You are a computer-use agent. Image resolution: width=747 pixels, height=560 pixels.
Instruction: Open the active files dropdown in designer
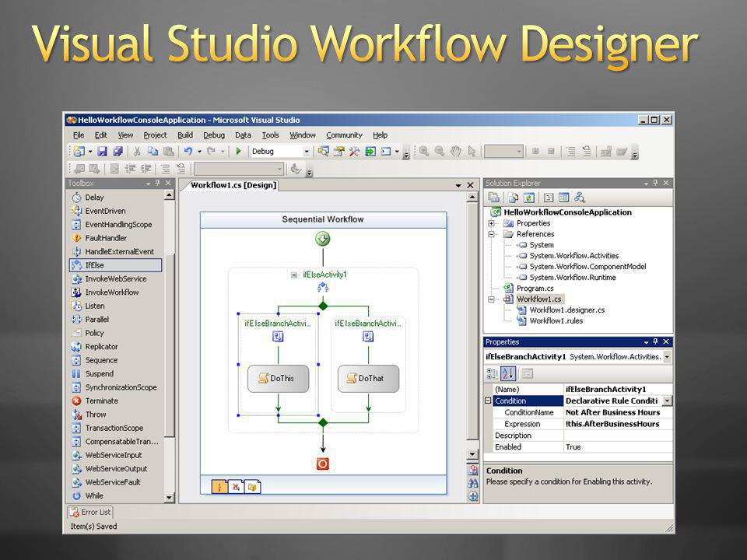458,185
